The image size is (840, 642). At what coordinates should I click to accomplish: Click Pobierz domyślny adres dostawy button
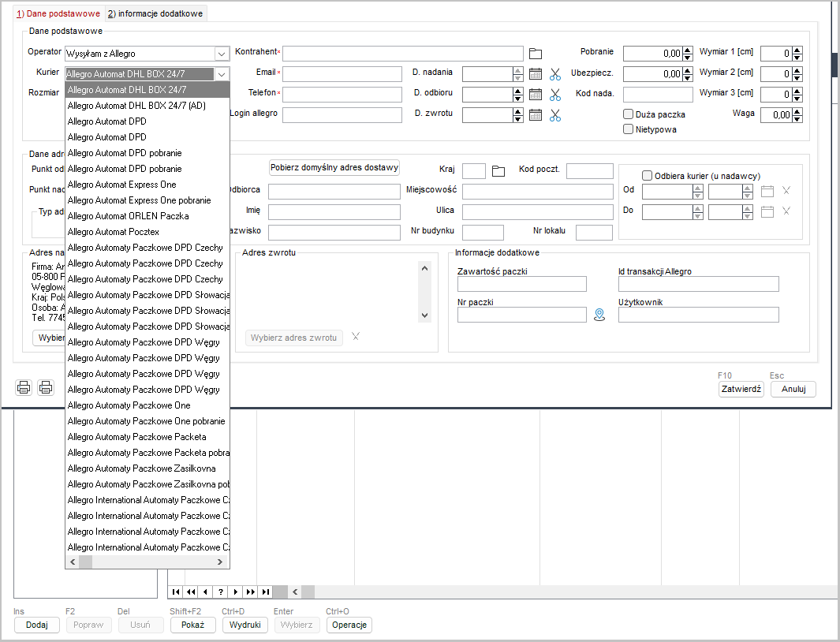[x=334, y=167]
